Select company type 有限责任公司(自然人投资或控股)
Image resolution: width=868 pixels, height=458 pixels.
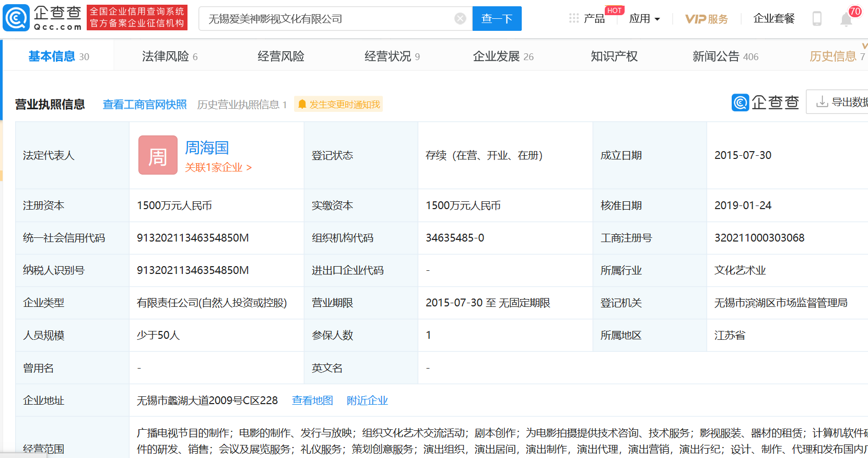(212, 303)
